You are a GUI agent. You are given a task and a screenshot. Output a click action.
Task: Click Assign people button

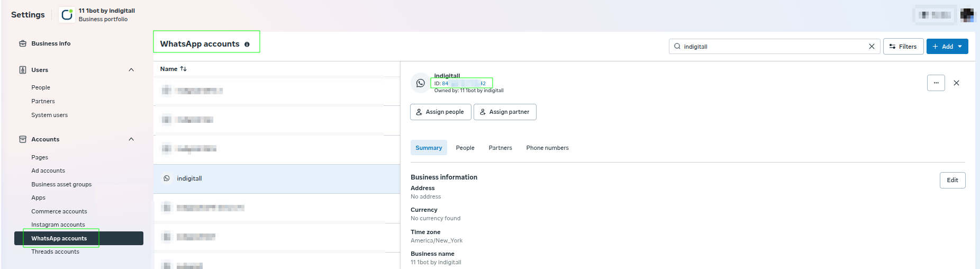click(440, 112)
